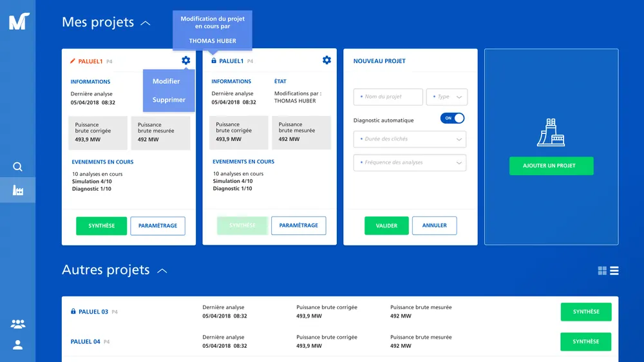
Task: Open the PALUEL 04 project link
Action: pos(86,341)
